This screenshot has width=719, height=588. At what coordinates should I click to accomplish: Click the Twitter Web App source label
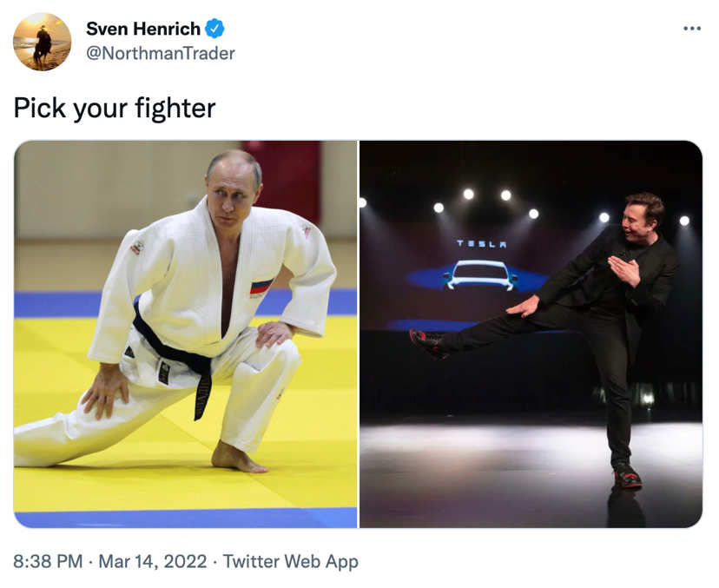click(291, 561)
